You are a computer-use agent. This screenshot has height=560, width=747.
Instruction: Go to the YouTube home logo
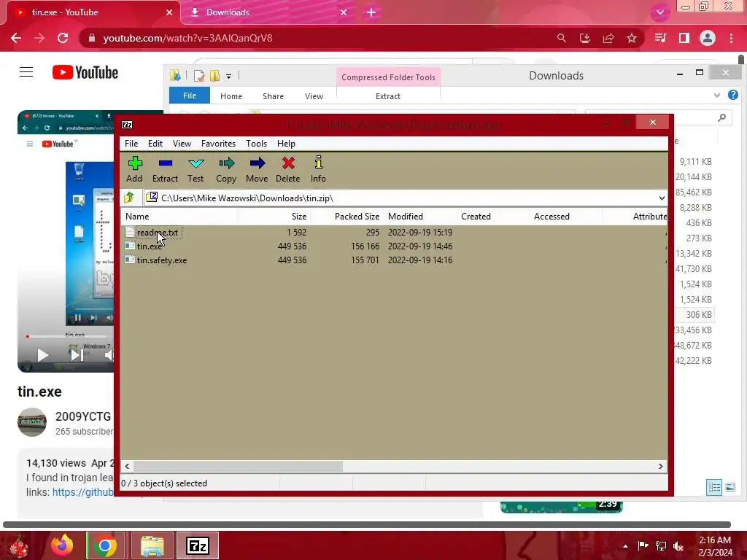(85, 72)
